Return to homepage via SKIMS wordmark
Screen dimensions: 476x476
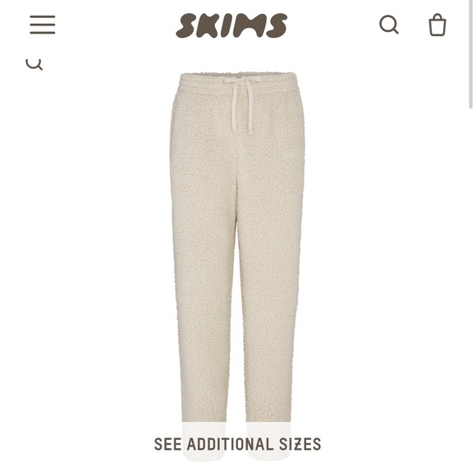pyautogui.click(x=231, y=25)
